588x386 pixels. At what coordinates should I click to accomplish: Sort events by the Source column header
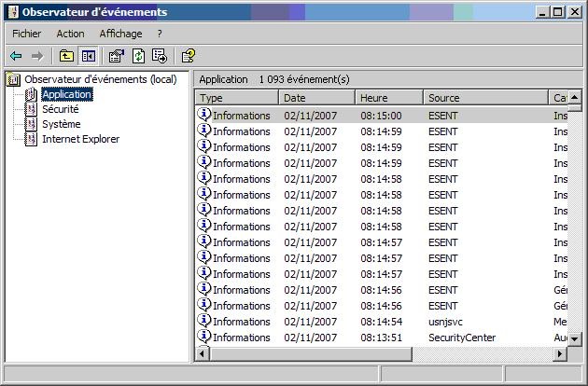click(485, 98)
